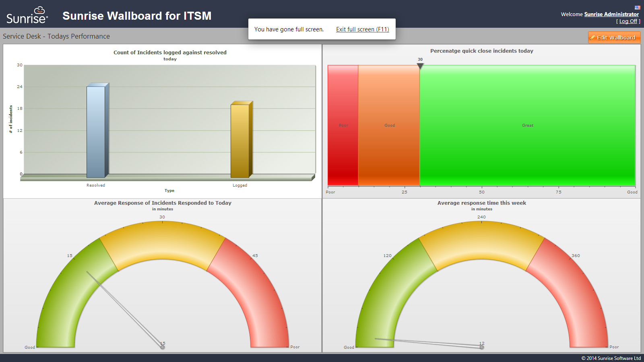Click 'Service Desk - Todays Performance' title
The height and width of the screenshot is (362, 644).
(56, 36)
